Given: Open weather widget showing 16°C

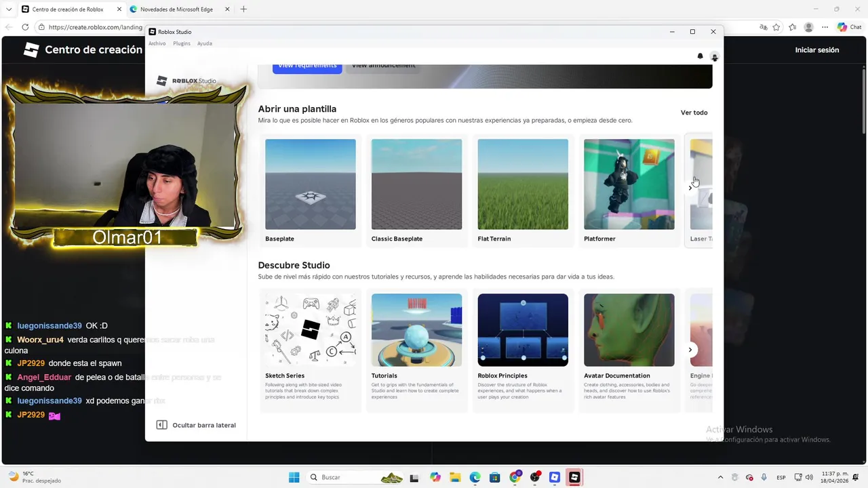Looking at the screenshot, I should tap(34, 477).
